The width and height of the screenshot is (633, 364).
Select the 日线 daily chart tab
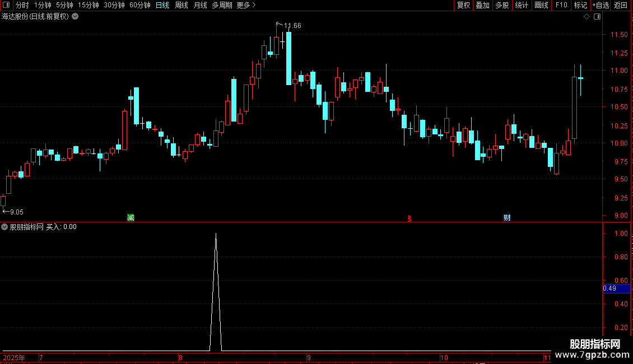[x=162, y=5]
